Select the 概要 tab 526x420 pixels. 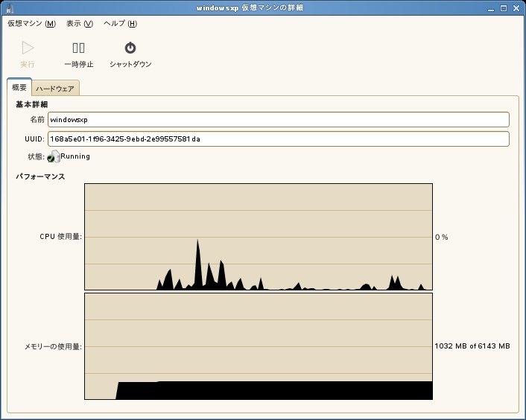pos(19,87)
